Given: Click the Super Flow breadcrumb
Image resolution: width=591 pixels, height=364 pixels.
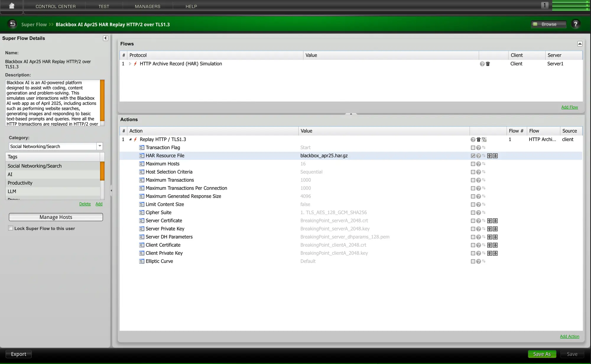Looking at the screenshot, I should [x=34, y=25].
